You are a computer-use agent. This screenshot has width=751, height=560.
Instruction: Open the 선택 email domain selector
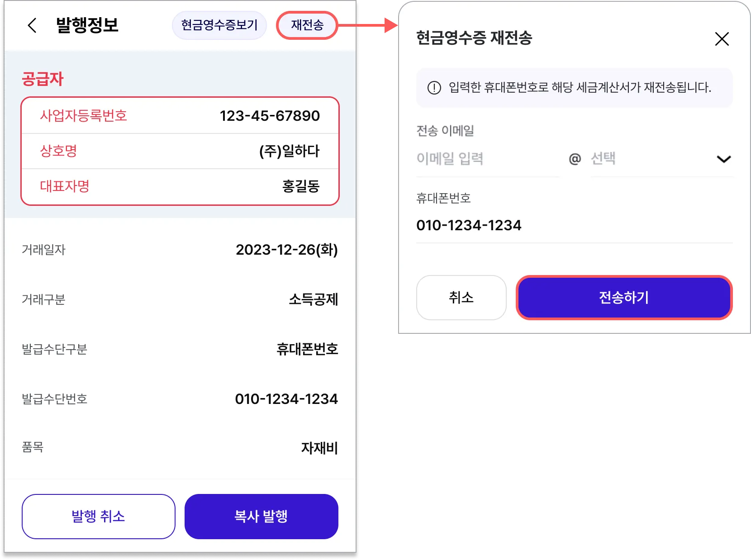(x=651, y=159)
